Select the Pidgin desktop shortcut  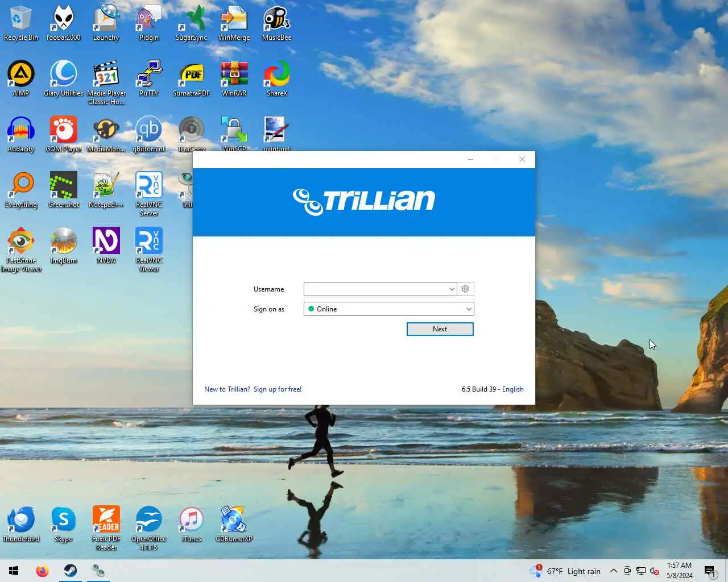point(148,23)
